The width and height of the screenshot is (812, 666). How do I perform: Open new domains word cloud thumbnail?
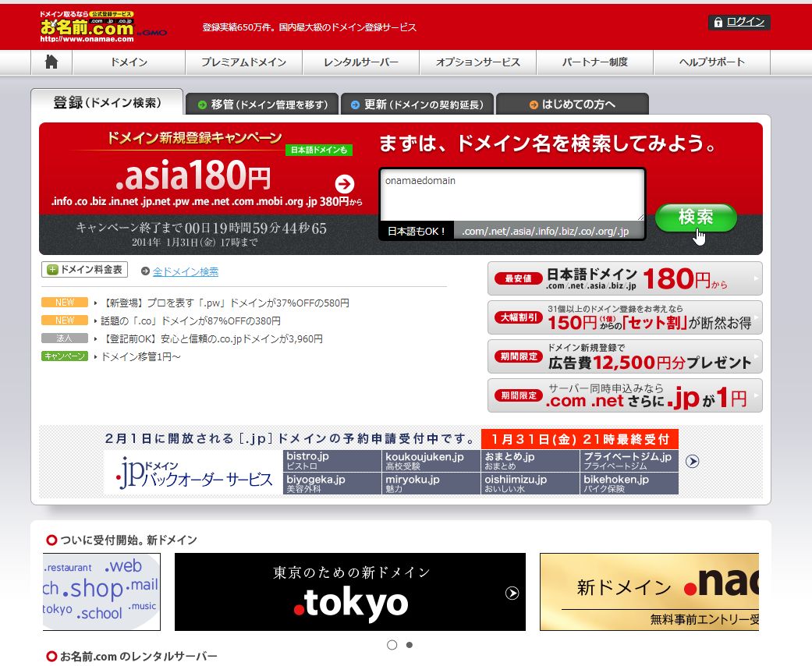[101, 592]
